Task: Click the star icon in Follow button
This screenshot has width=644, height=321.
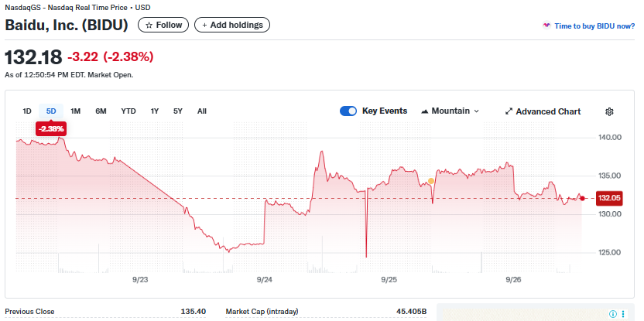Action: [149, 26]
